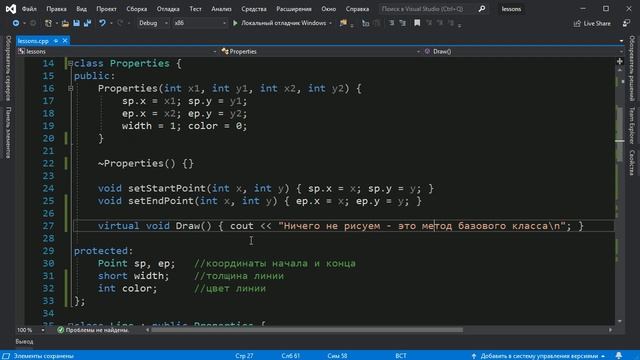Open the lessons scope navigation dropdown
The image size is (640, 360).
pyautogui.click(x=117, y=51)
